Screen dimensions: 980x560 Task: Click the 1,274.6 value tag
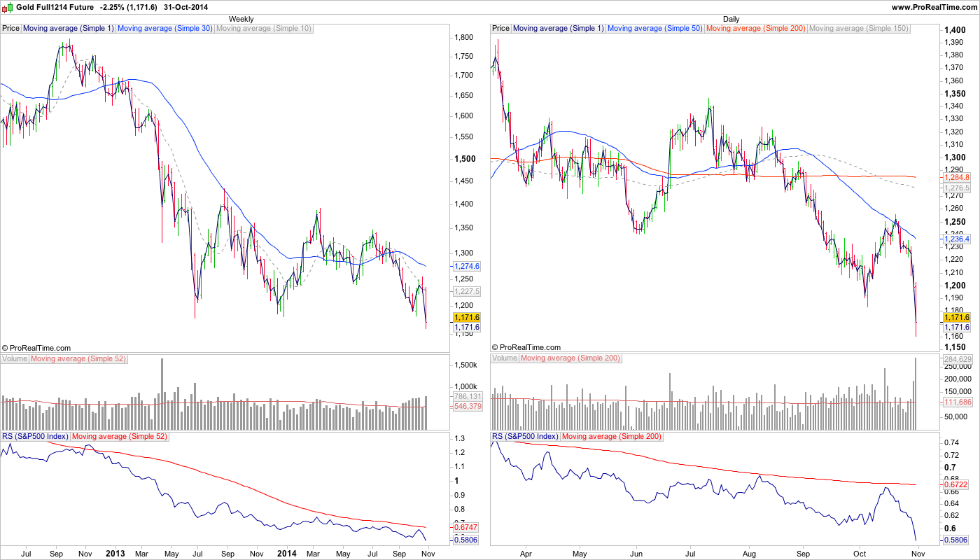click(467, 267)
